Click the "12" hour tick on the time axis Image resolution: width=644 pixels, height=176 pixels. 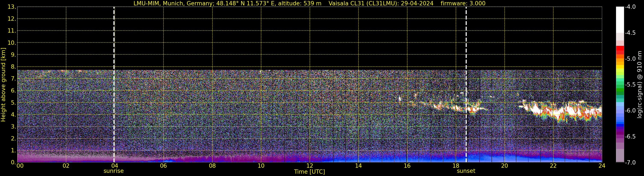tap(310, 166)
